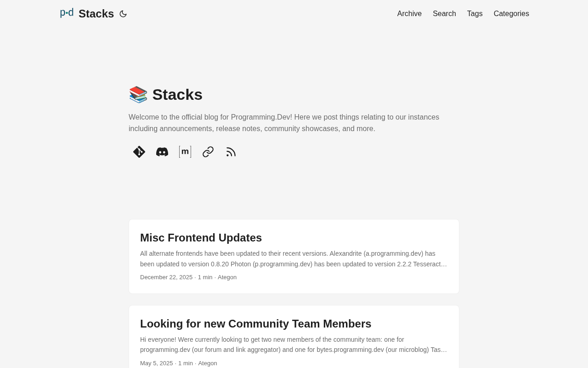588x368 pixels.
Task: Toggle dark mode with the moon icon
Action: [x=123, y=14]
